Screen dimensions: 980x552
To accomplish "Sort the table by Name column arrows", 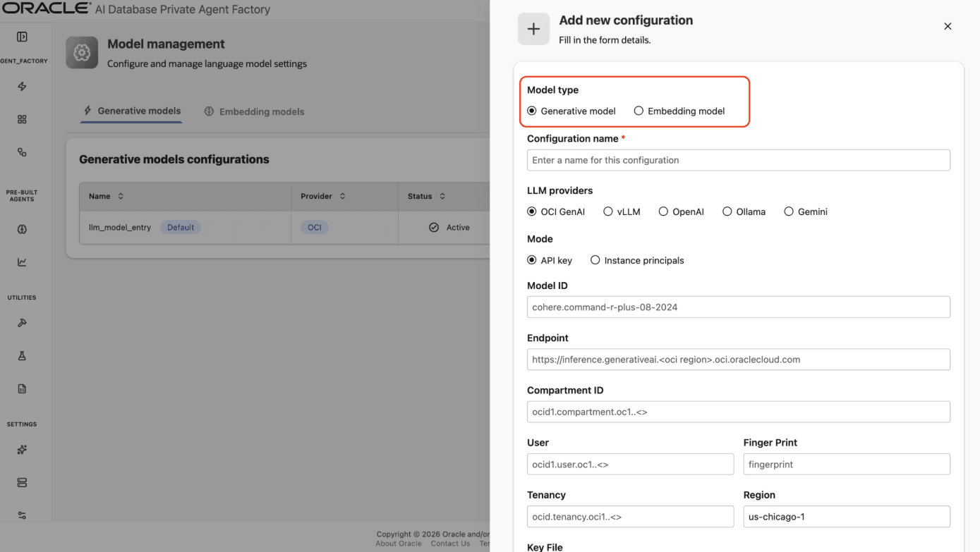I will 121,196.
